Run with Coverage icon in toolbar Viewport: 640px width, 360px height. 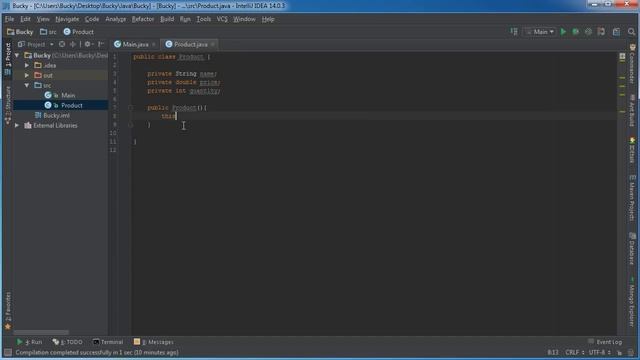coord(588,31)
